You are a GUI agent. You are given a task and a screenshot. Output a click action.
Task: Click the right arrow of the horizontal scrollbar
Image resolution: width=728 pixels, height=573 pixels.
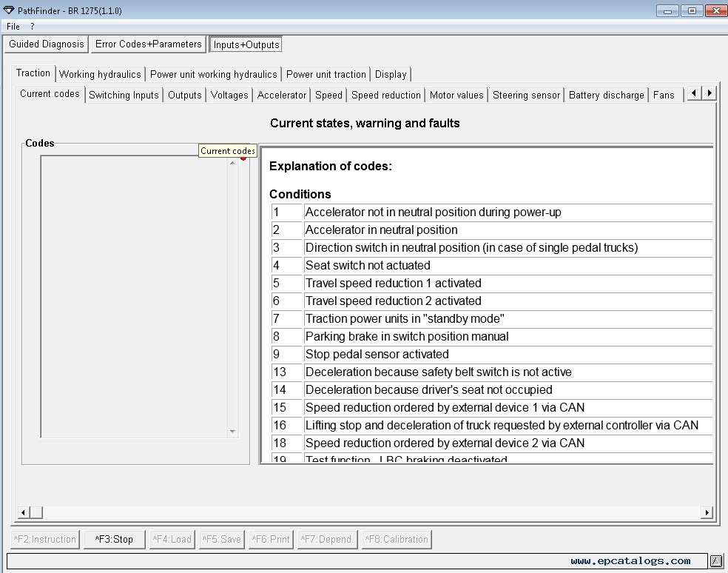707,512
